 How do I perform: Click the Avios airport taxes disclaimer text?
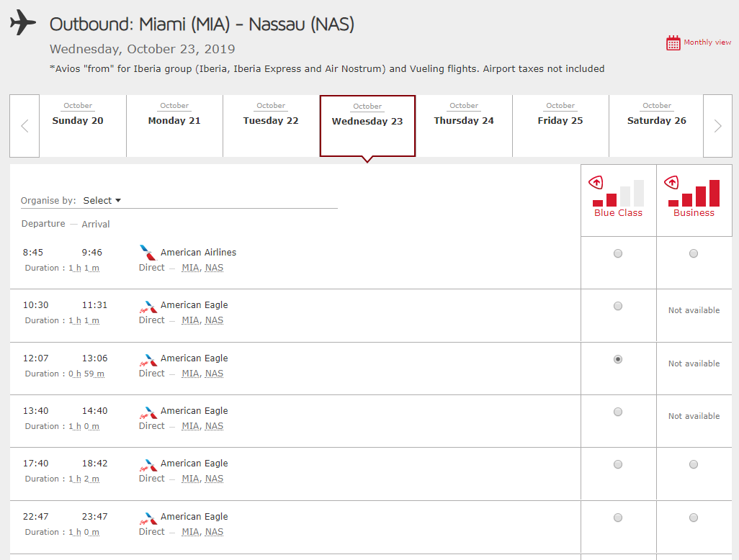(x=327, y=69)
